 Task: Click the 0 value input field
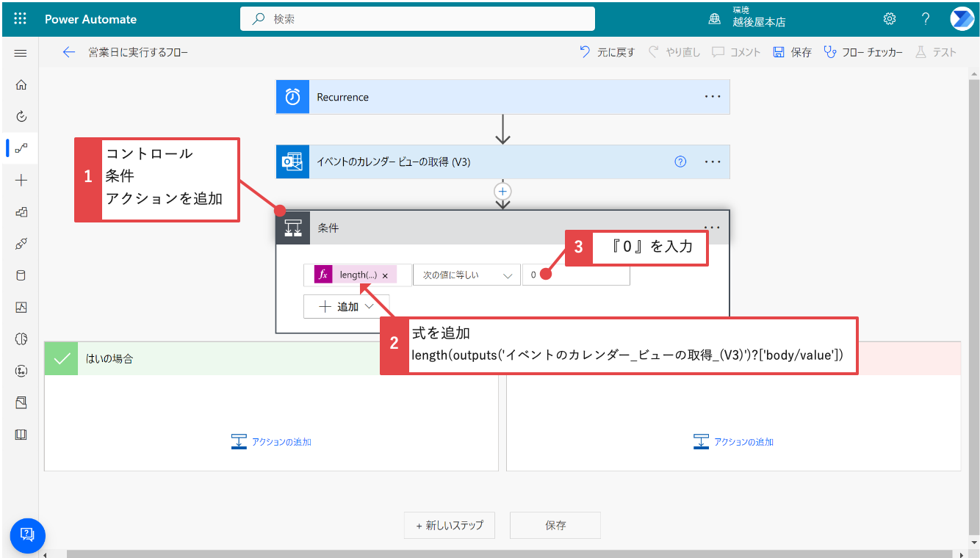[x=576, y=274]
